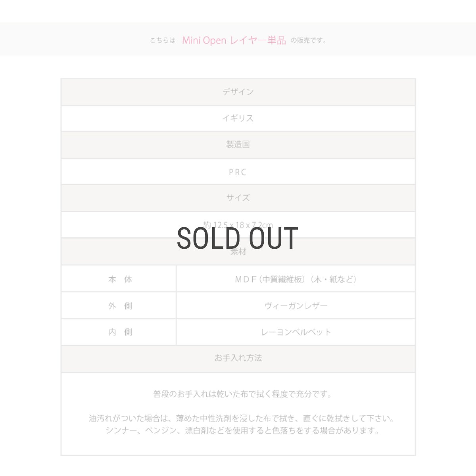476x476 pixels.
Task: Click the 'こちらは' text in the banner
Action: coord(162,40)
